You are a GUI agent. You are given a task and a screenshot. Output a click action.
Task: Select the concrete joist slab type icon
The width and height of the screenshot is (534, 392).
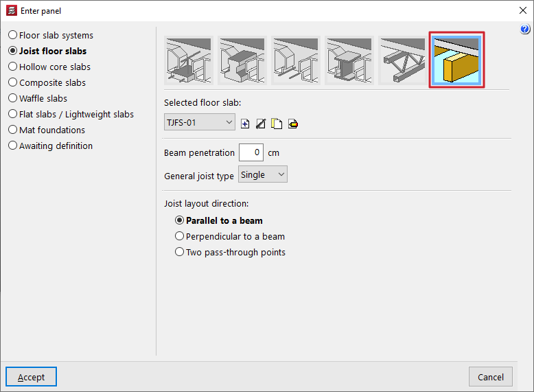pos(188,60)
